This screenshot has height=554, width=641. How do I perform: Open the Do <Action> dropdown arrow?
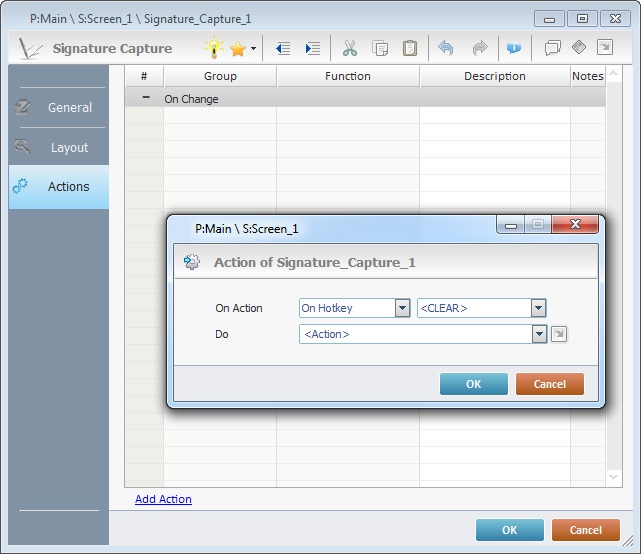pos(539,334)
